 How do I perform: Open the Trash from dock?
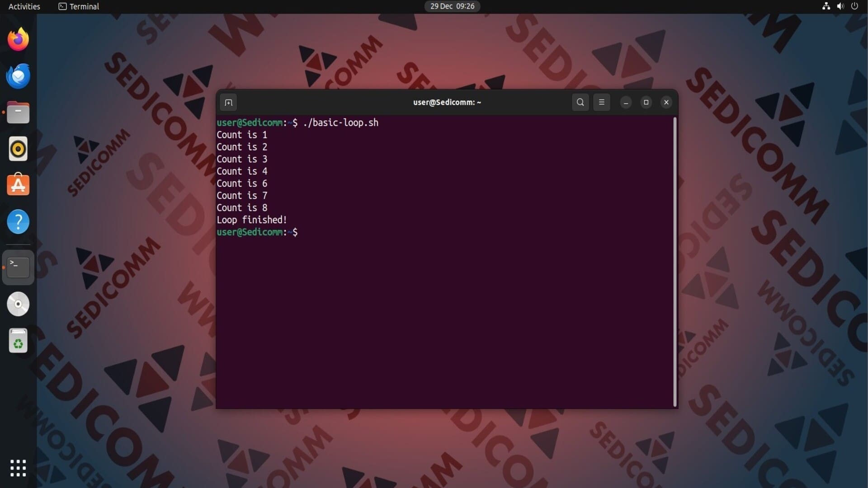[18, 341]
